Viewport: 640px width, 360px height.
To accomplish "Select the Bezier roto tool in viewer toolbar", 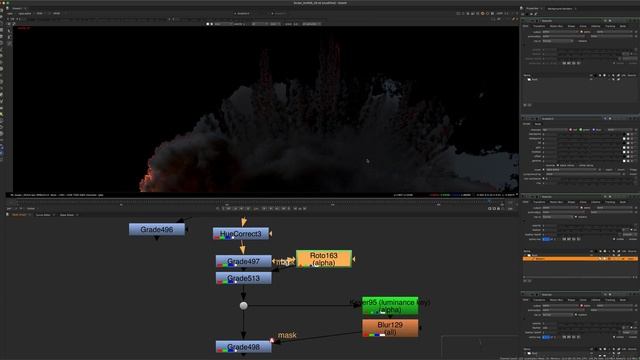I will [x=9, y=43].
